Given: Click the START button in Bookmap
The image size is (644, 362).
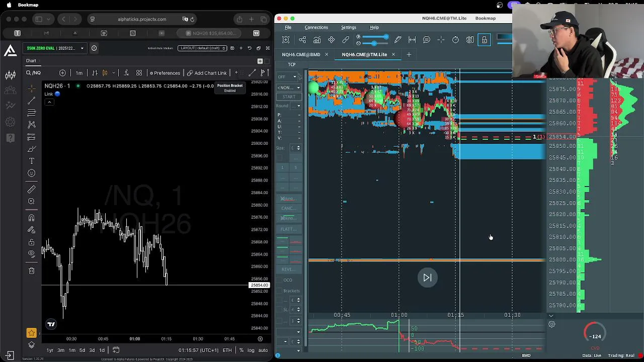Looking at the screenshot, I should pos(289,97).
